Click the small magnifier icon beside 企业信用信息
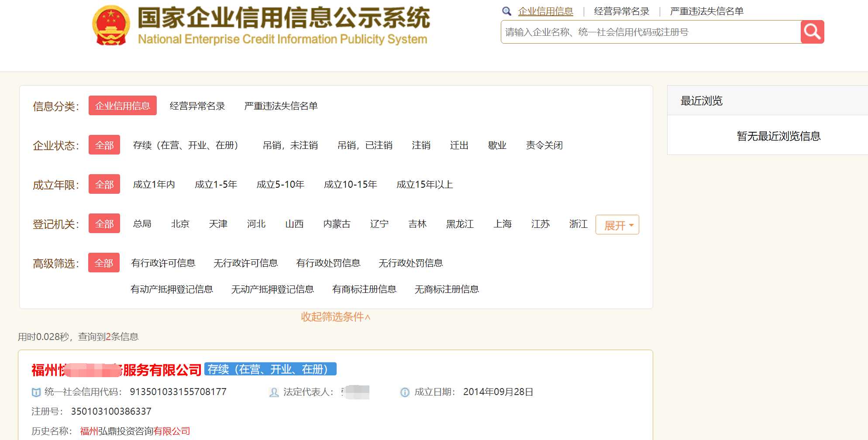This screenshot has width=868, height=440. pyautogui.click(x=506, y=11)
